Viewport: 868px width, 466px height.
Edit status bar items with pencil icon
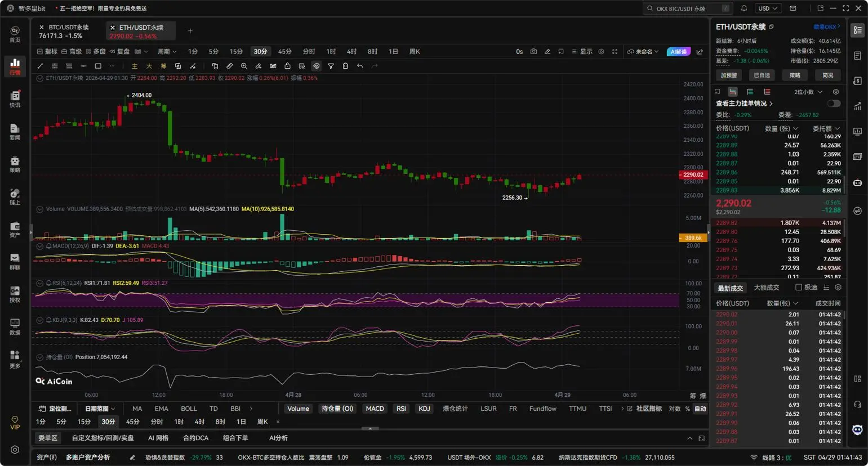132,458
